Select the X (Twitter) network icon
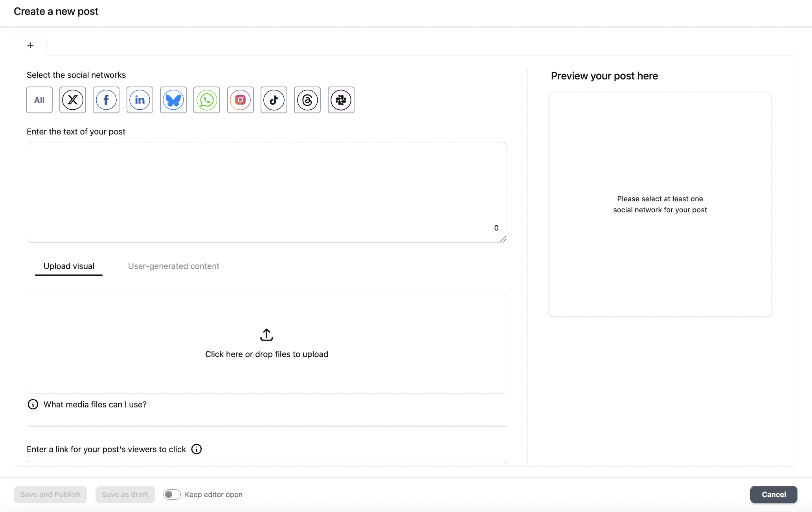812x512 pixels. [73, 100]
